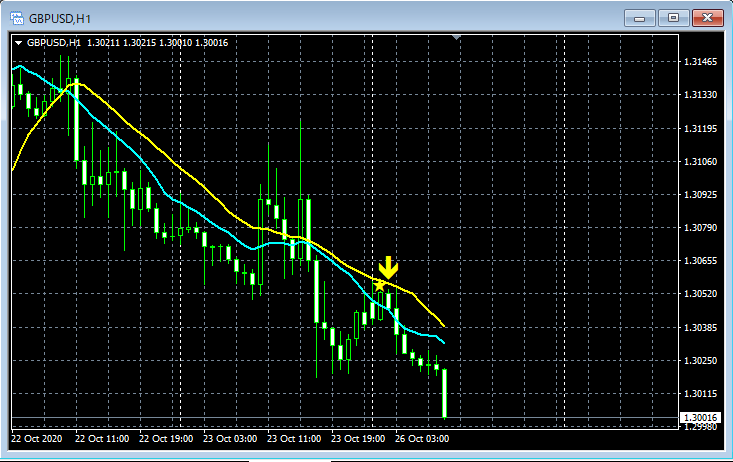Click the 23 Oct 11:00 time label

coord(294,439)
